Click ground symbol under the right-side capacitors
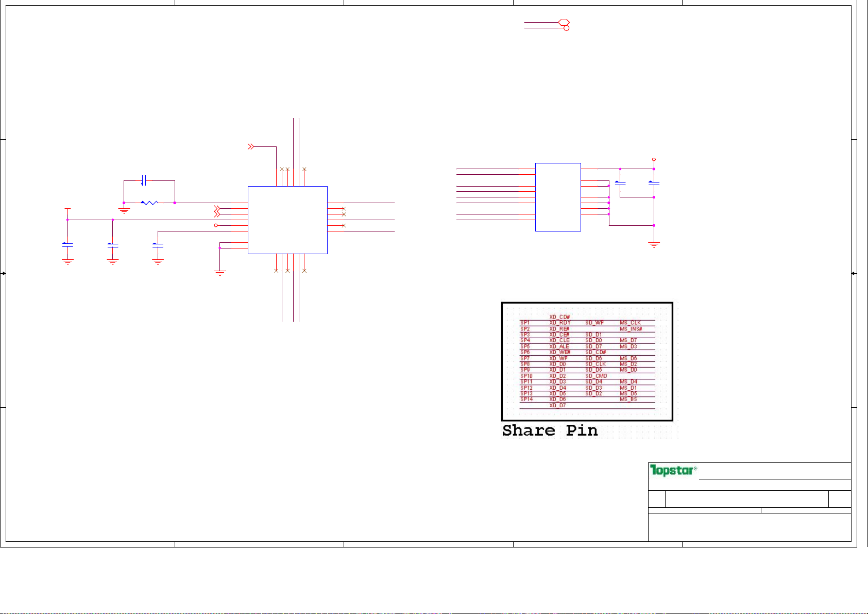This screenshot has width=868, height=614. (654, 245)
